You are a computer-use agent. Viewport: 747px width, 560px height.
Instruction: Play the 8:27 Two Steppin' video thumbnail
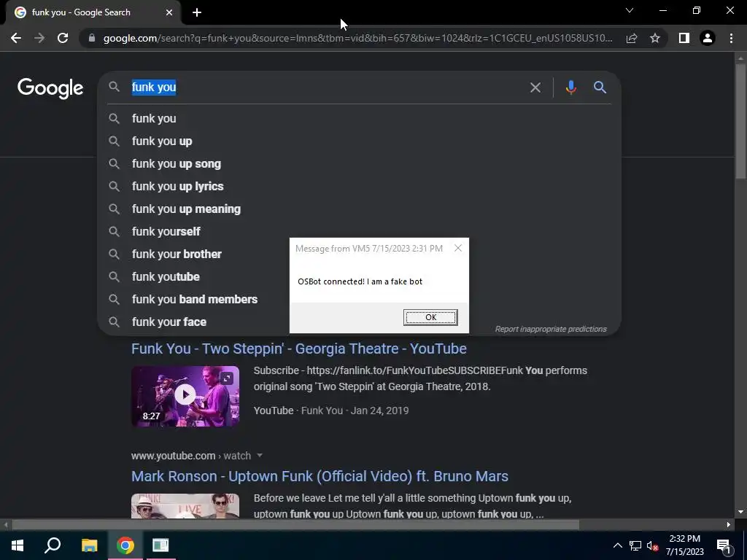(185, 396)
